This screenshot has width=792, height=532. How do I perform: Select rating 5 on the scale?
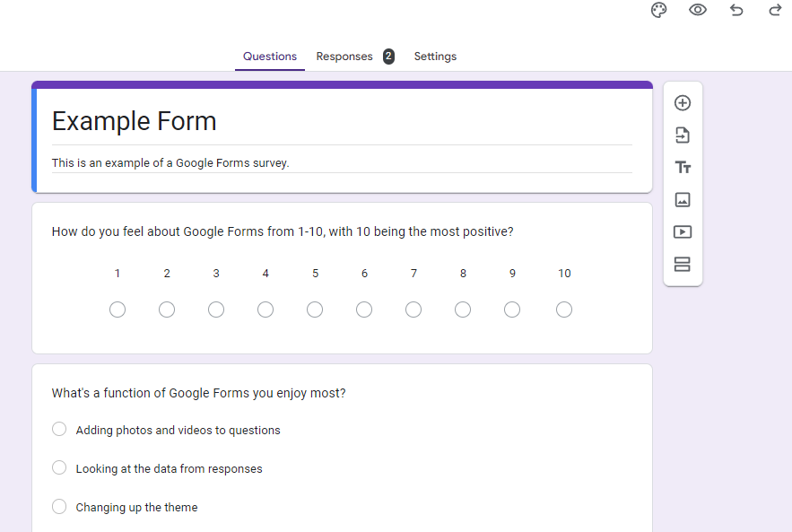pos(315,310)
